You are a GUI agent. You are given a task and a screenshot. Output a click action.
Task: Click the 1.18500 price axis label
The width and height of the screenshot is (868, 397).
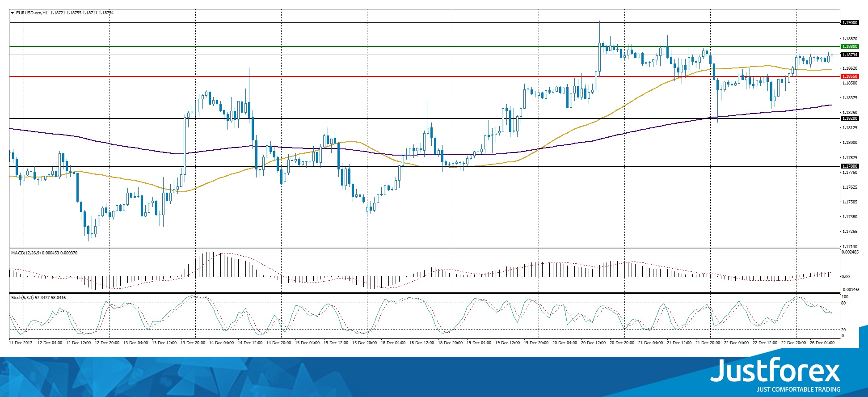click(850, 83)
